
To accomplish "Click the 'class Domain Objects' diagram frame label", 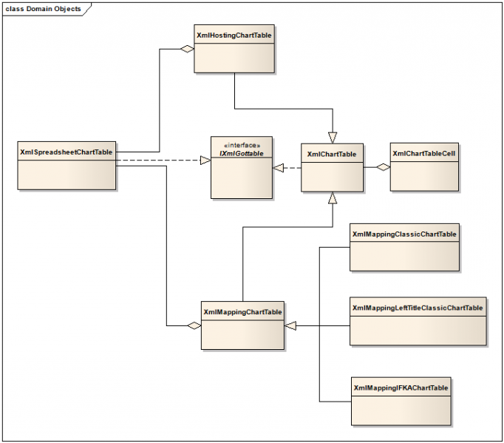I will click(x=44, y=9).
